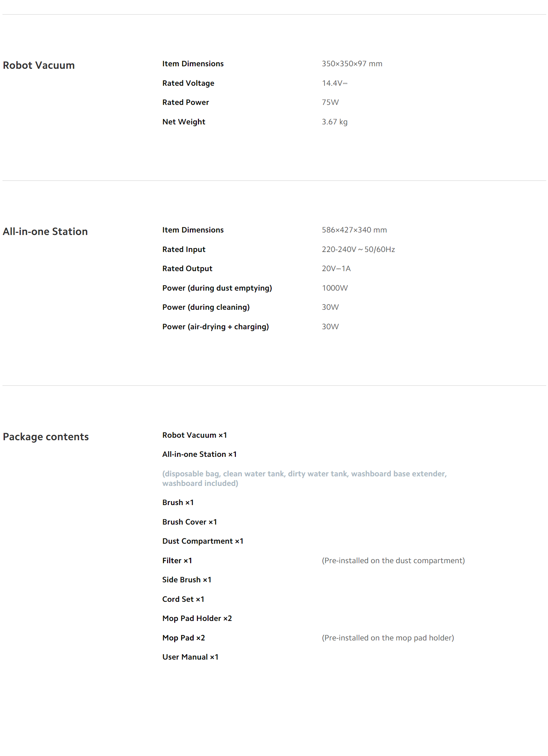
Task: Click the Package contents section heading
Action: 46,437
